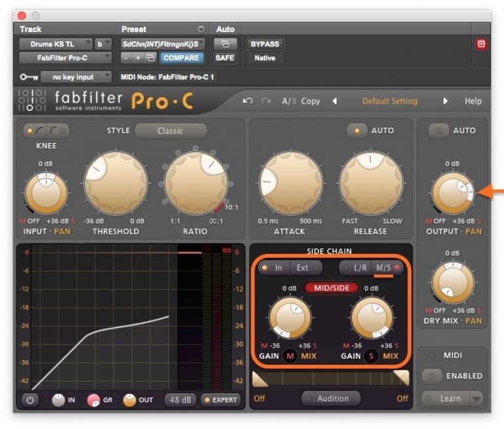Open the preset name dropdown
The width and height of the screenshot is (504, 429).
[163, 44]
